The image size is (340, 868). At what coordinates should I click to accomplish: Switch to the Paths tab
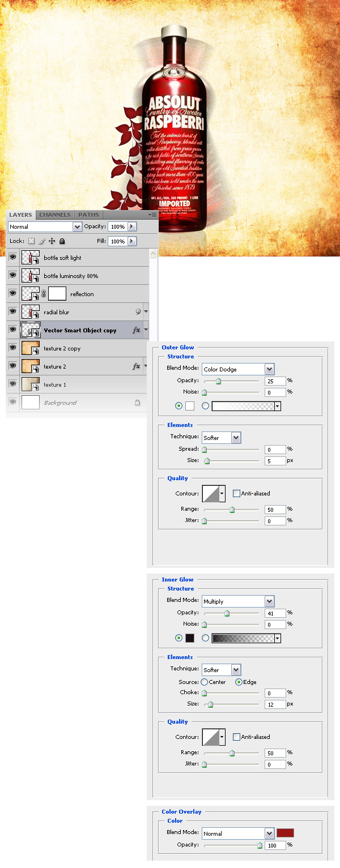coord(88,215)
